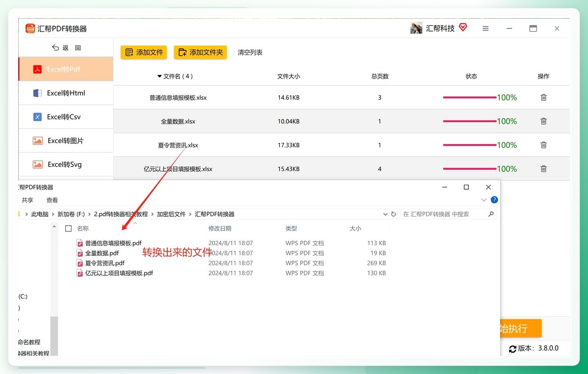Click the progress bar for 全量数据.xlsx

469,121
